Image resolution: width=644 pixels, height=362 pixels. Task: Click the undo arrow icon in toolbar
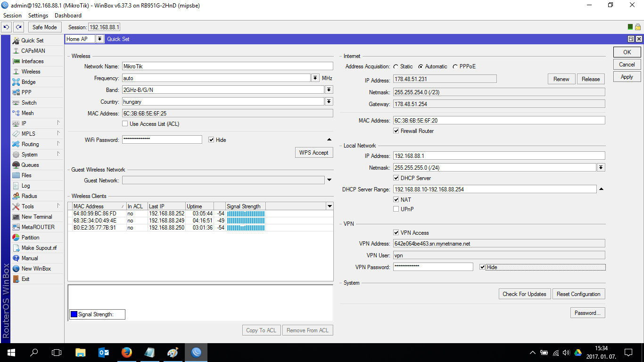[7, 27]
